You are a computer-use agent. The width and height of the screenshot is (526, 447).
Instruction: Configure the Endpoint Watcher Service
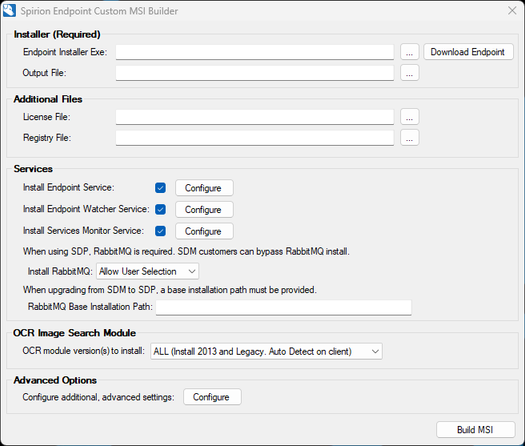coord(204,210)
